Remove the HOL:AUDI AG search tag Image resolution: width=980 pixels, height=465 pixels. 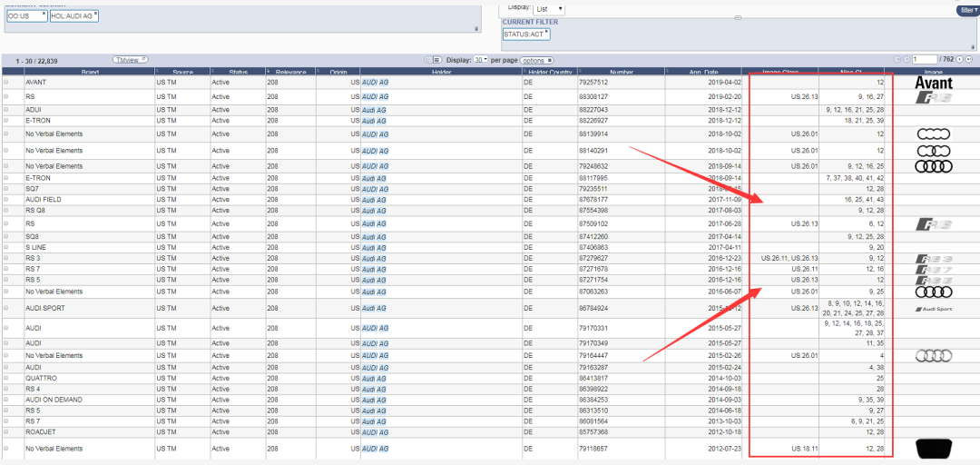(x=95, y=13)
